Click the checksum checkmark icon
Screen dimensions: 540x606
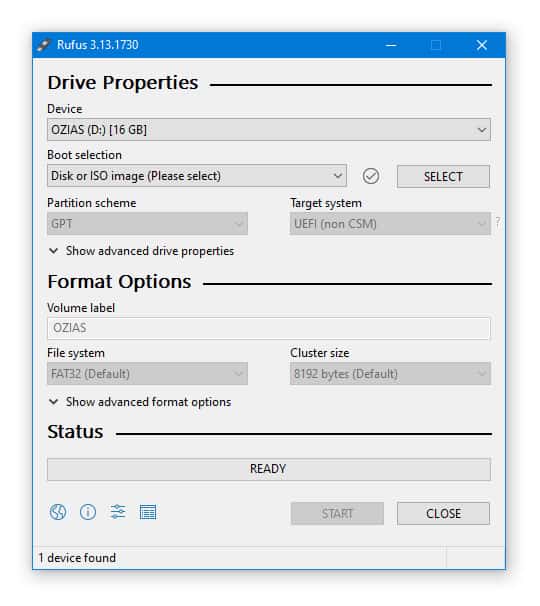click(371, 176)
